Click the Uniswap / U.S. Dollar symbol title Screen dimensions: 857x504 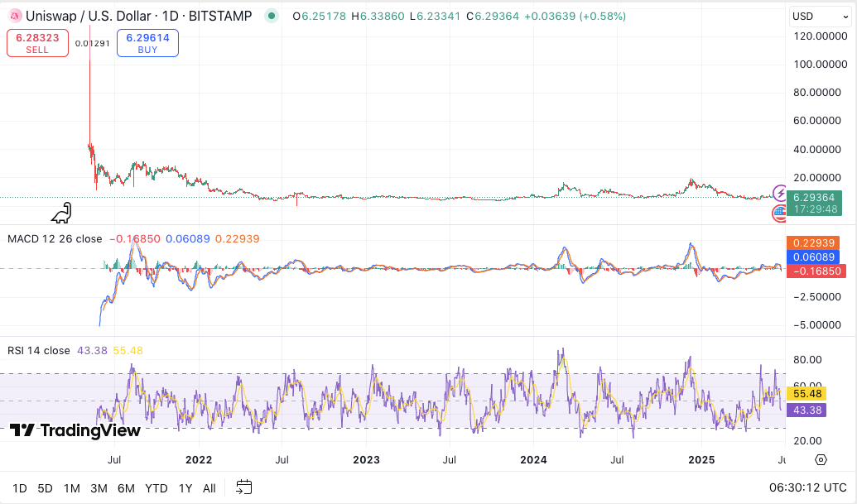tap(139, 17)
